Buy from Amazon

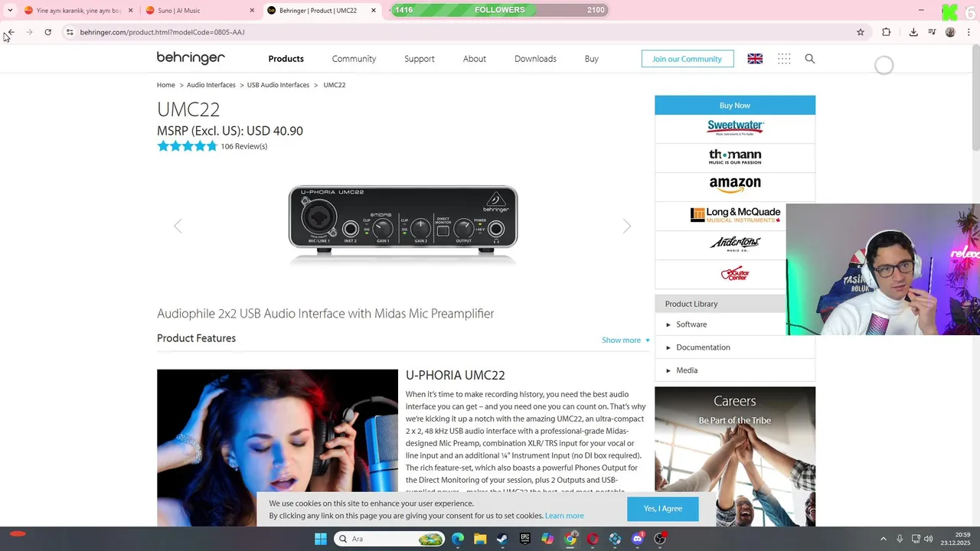click(x=735, y=186)
